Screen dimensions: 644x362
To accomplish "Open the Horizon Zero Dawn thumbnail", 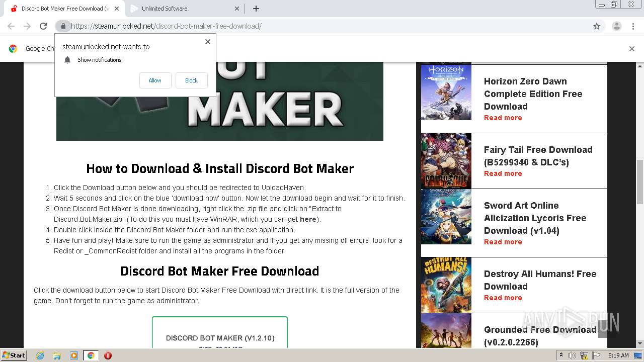I will coord(446,92).
